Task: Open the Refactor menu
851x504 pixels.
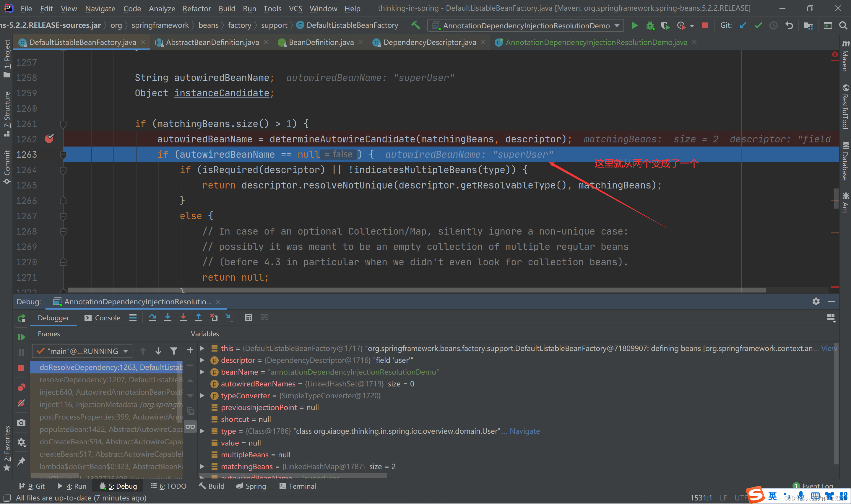Action: coord(196,9)
